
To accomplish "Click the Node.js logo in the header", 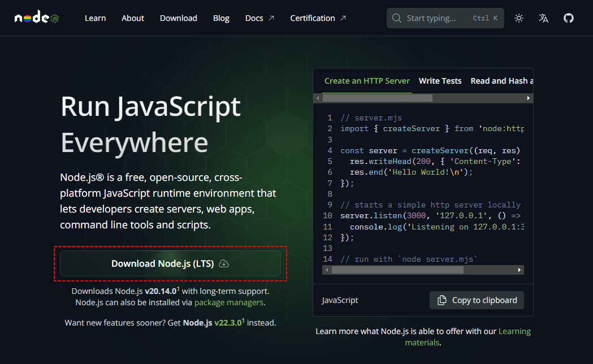I will point(37,18).
